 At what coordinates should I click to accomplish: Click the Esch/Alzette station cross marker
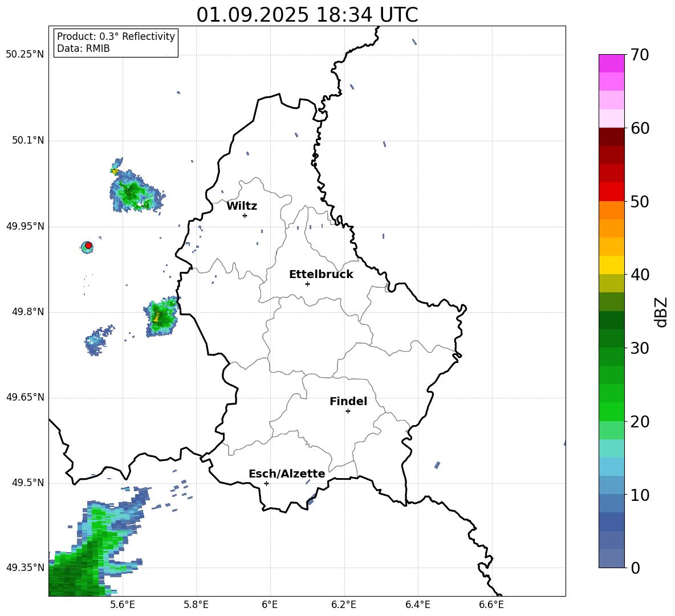coord(266,483)
